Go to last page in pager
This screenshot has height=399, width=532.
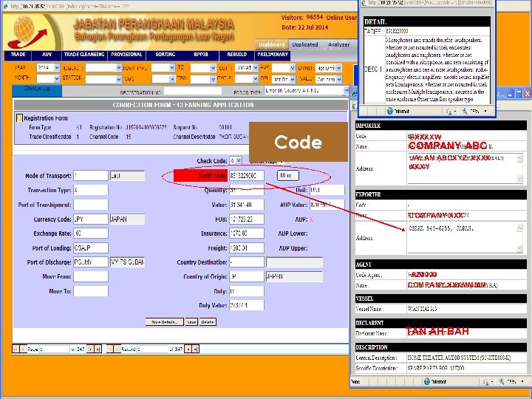[x=98, y=349]
